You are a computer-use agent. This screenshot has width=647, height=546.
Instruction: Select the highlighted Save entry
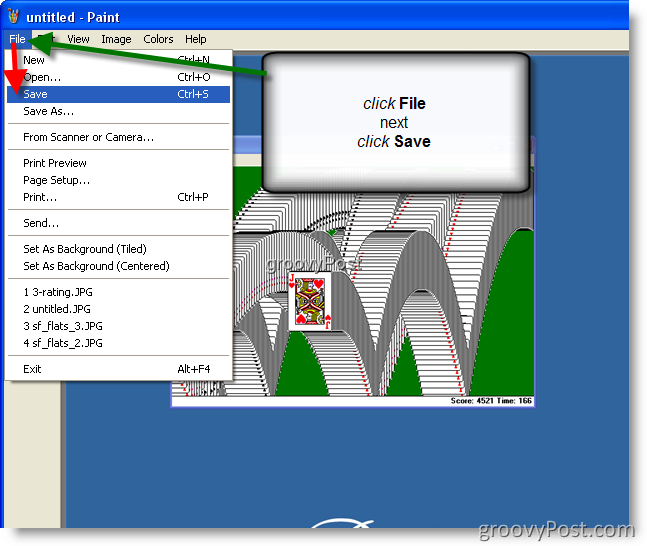118,94
